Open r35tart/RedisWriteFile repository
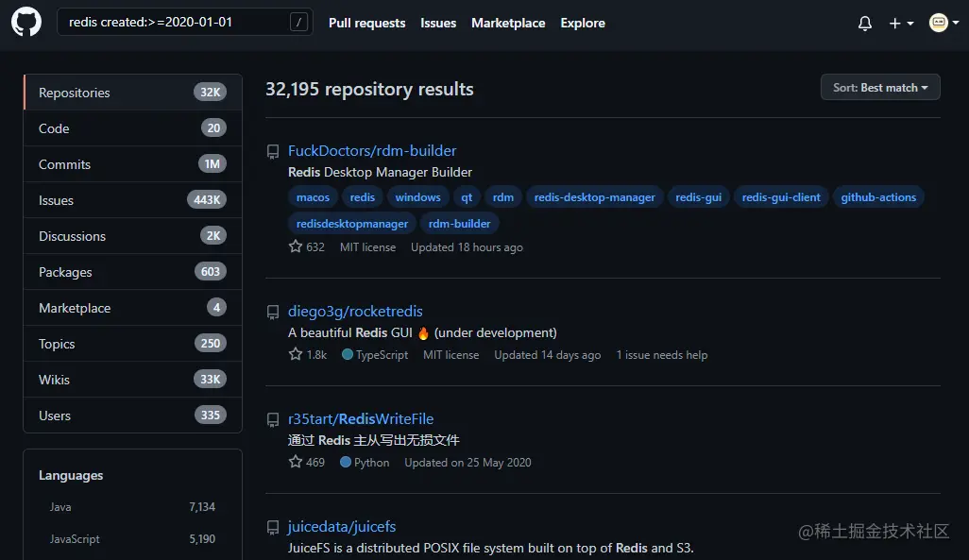Screen dimensions: 969x560 pyautogui.click(x=361, y=419)
